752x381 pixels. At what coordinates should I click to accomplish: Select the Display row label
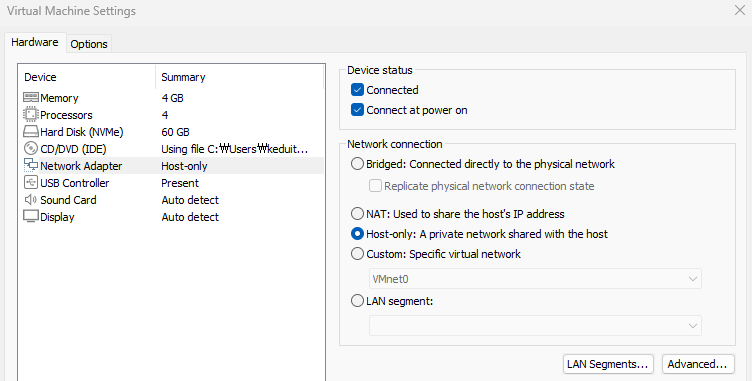57,217
